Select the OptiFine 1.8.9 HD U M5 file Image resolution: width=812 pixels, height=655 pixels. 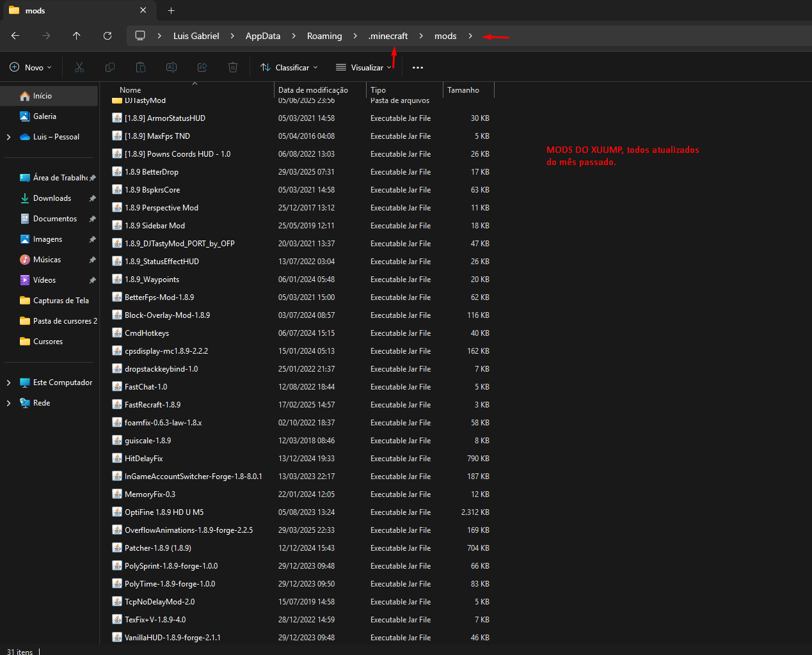pyautogui.click(x=301, y=512)
